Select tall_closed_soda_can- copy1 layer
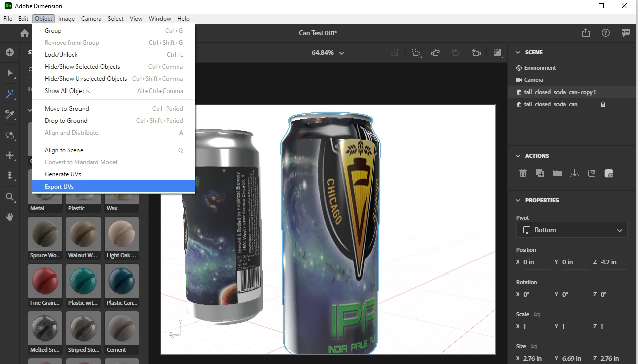 point(573,92)
